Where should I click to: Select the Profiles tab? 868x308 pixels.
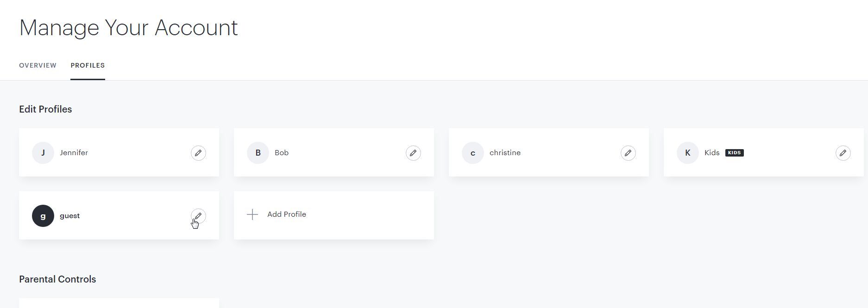pyautogui.click(x=88, y=65)
